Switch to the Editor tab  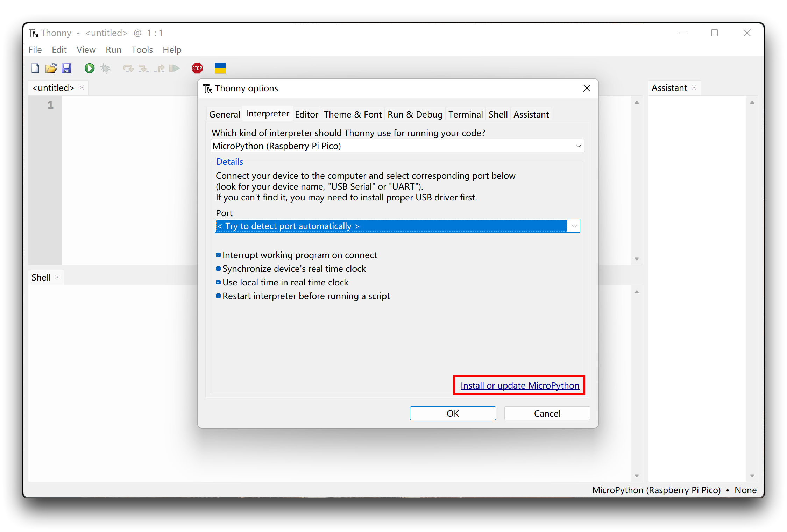pos(306,114)
